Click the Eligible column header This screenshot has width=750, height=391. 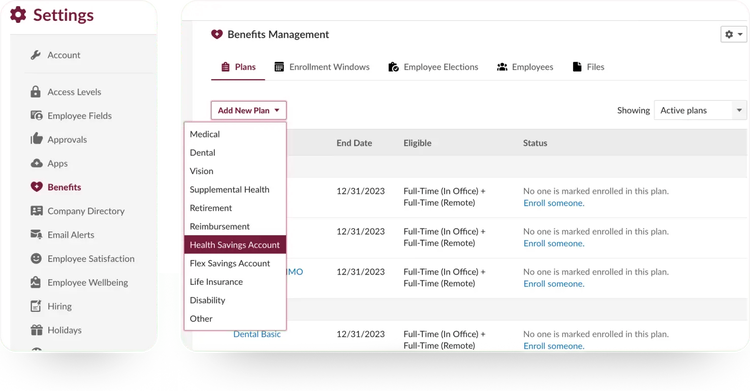coord(417,143)
